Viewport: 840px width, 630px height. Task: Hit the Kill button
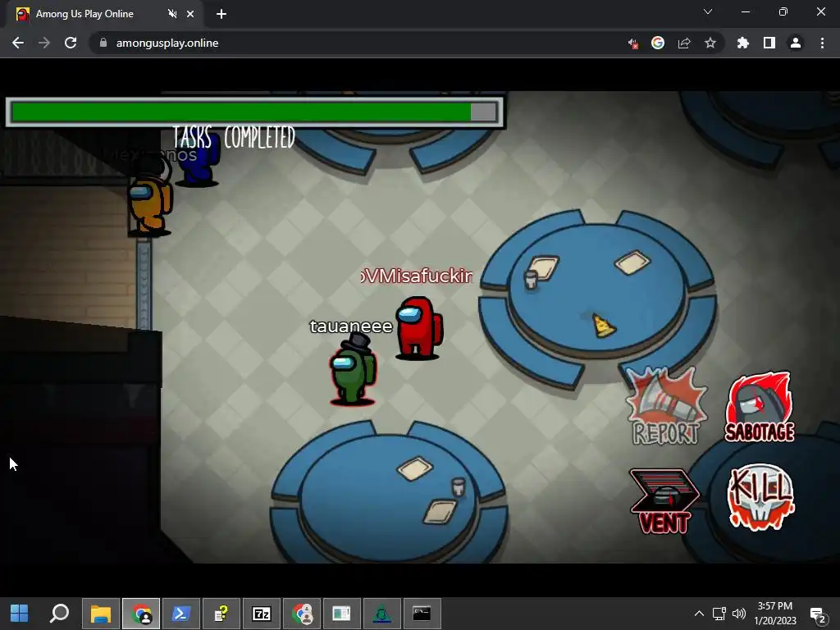(x=760, y=497)
